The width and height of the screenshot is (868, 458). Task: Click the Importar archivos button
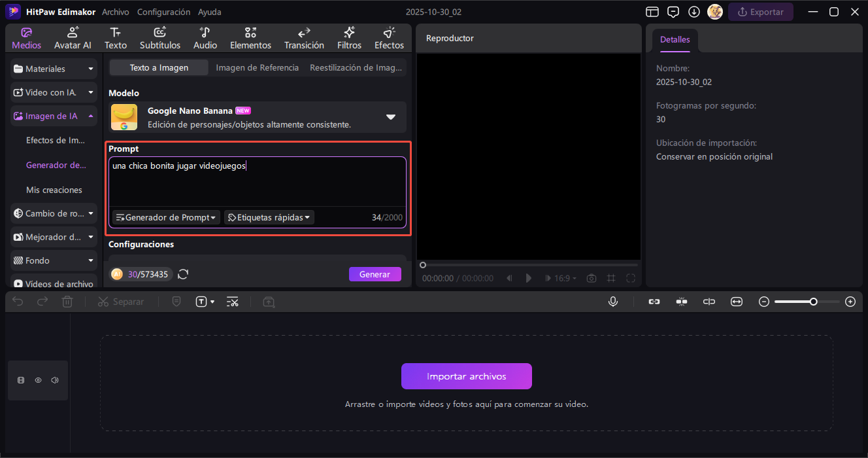coord(466,376)
